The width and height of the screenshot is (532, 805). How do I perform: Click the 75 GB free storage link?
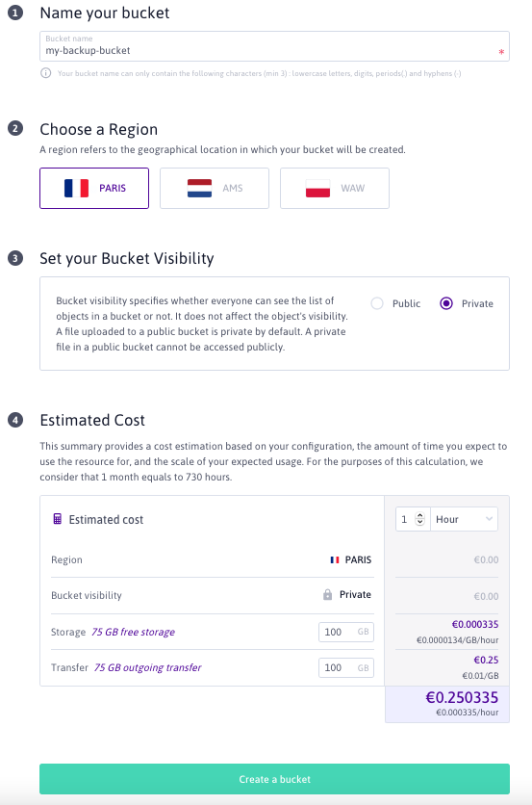[x=134, y=632]
